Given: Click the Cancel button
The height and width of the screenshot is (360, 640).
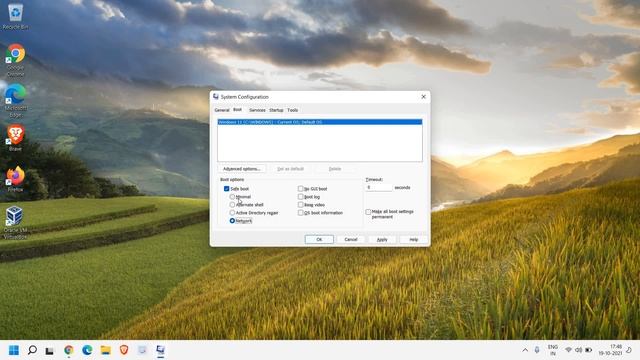Looking at the screenshot, I should tap(351, 240).
